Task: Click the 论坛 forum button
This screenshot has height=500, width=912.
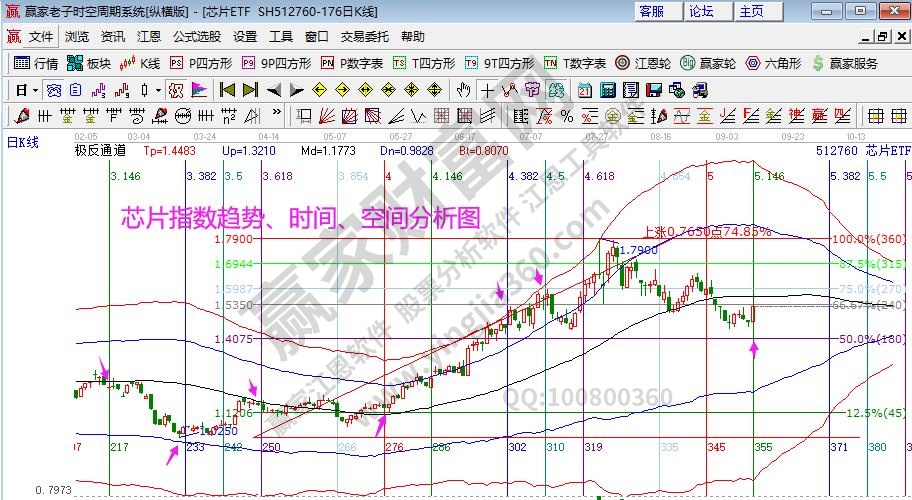Action: pos(701,11)
